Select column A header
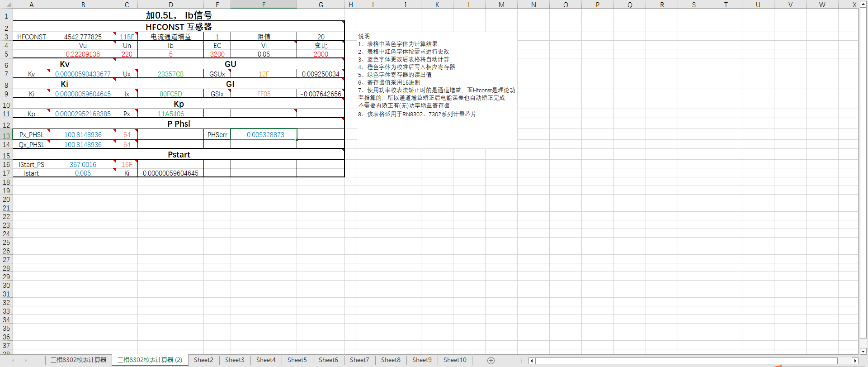868x367 pixels. click(x=31, y=5)
